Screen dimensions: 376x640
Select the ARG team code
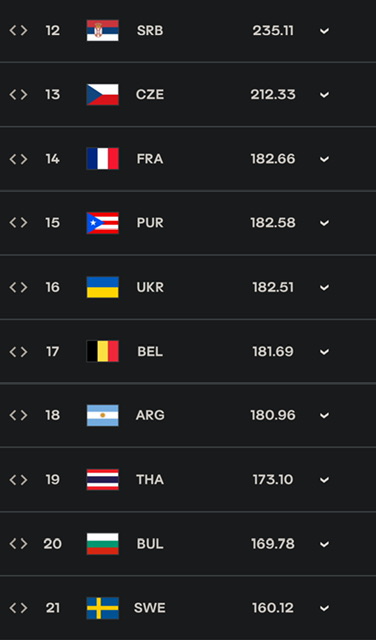[x=150, y=416]
